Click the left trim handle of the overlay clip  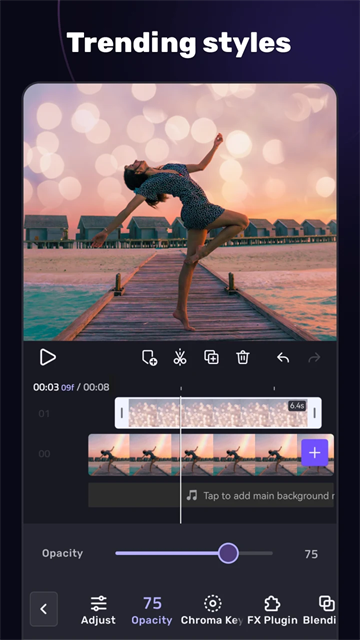pyautogui.click(x=122, y=413)
